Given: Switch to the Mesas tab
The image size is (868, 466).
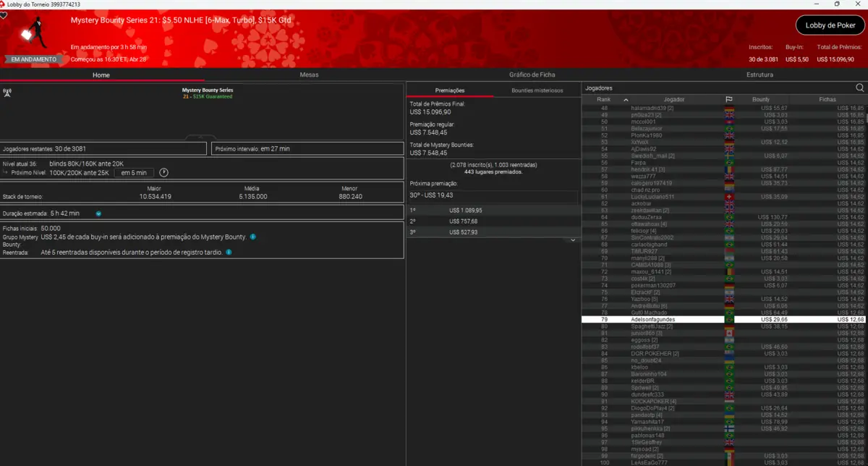Looking at the screenshot, I should 309,75.
